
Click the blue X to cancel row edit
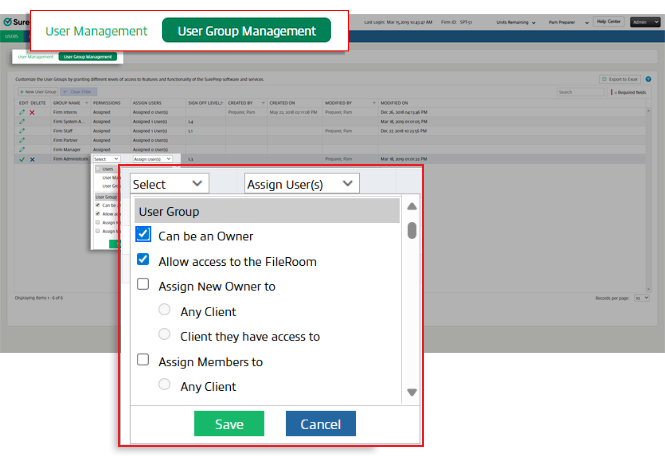coord(32,159)
